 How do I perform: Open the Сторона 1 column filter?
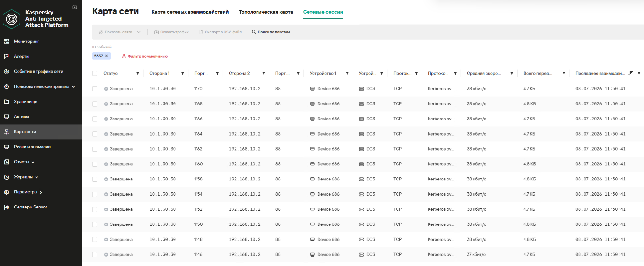[183, 74]
